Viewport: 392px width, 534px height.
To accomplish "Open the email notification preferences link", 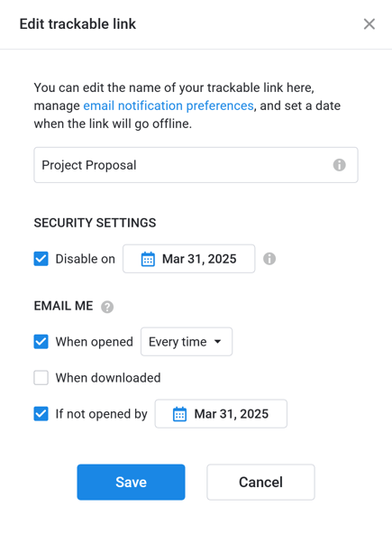I will [169, 106].
